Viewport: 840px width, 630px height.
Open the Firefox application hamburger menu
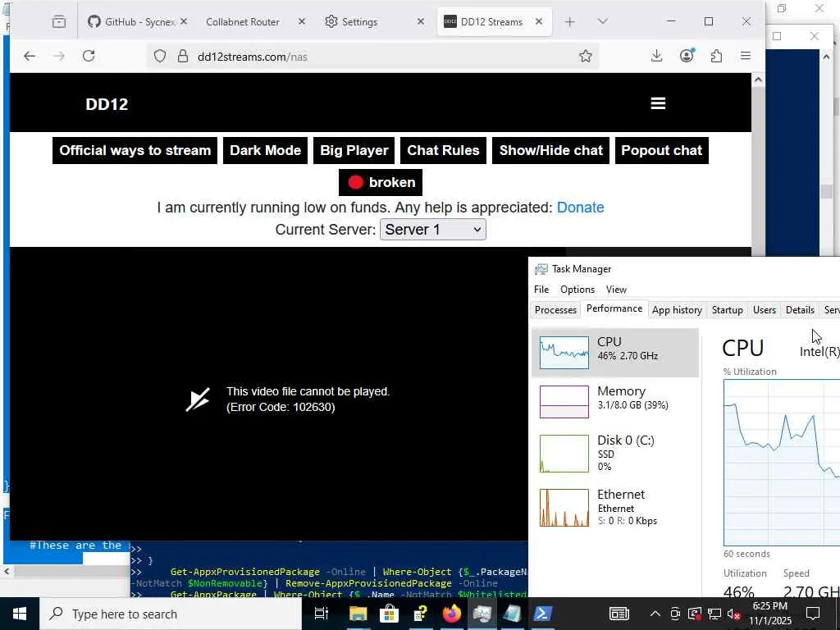745,57
